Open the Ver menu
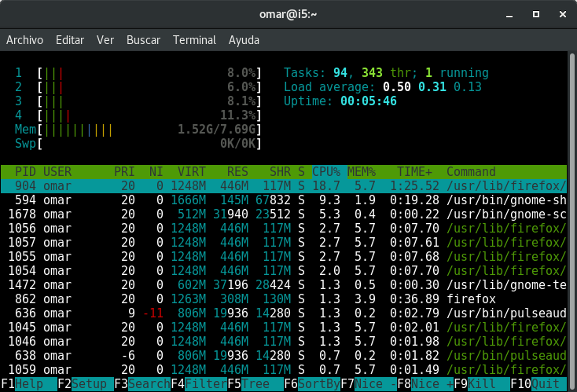 105,40
